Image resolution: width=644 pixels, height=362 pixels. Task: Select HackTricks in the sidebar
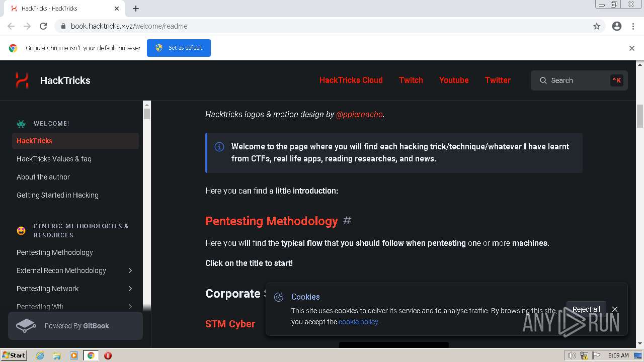click(75, 141)
